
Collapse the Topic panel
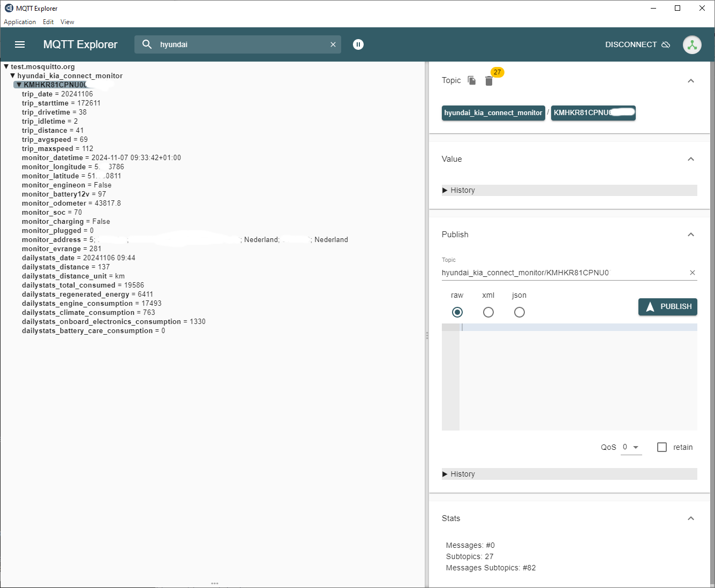click(x=691, y=81)
